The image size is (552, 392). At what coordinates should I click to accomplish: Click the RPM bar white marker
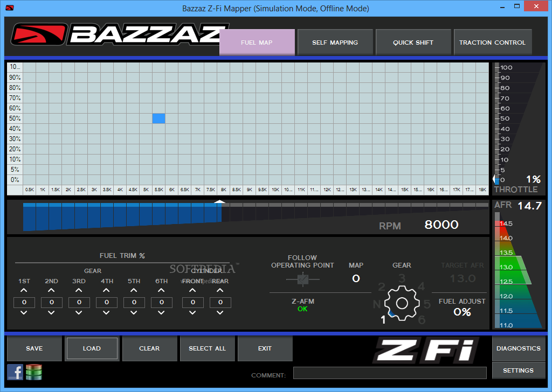pyautogui.click(x=220, y=201)
